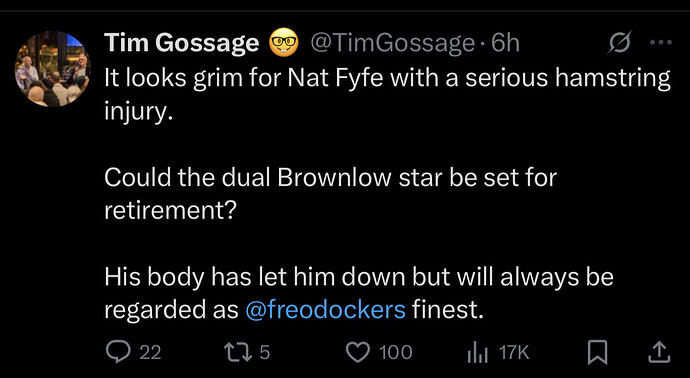Open post via the Nat Fyfe hamstring sentence
This screenshot has width=690, height=378.
point(387,94)
